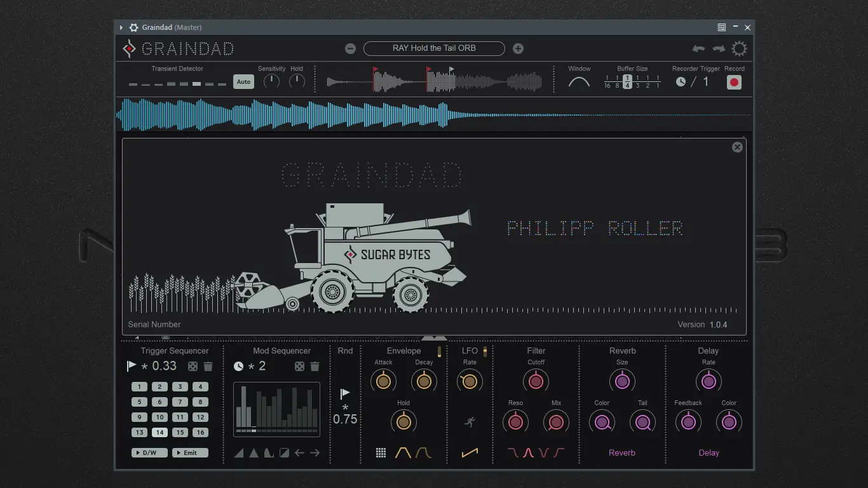Image resolution: width=868 pixels, height=488 pixels.
Task: Toggle the LFO on/off switch
Action: pos(485,351)
